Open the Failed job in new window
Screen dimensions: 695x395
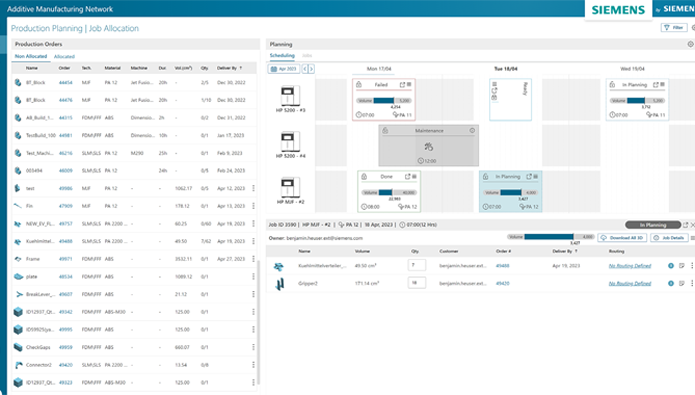402,84
